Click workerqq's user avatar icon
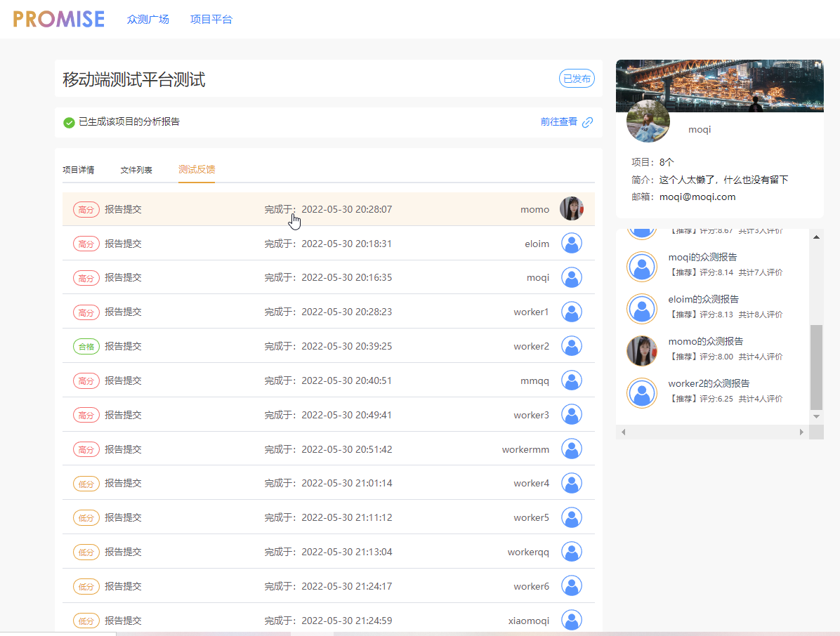Image resolution: width=840 pixels, height=636 pixels. pyautogui.click(x=572, y=552)
